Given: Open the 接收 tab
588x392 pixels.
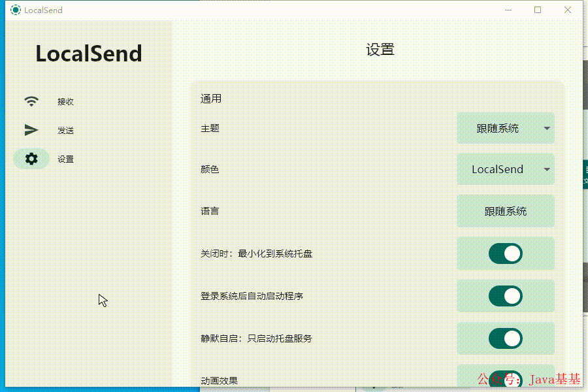Looking at the screenshot, I should pyautogui.click(x=65, y=101).
